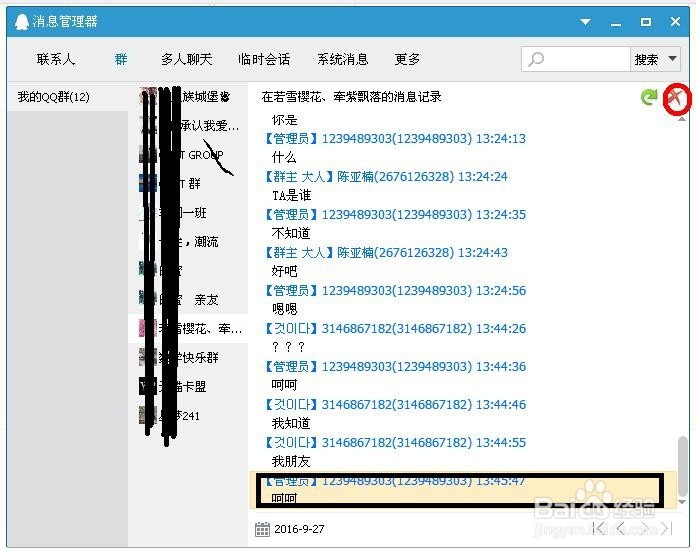Go to the previous page of records
The width and height of the screenshot is (696, 554).
(621, 528)
